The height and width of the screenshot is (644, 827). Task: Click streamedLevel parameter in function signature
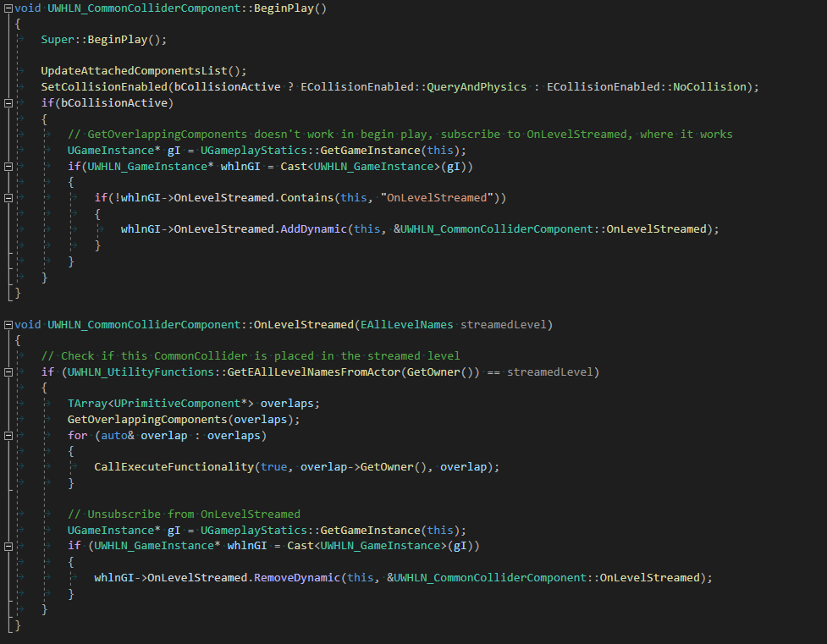pyautogui.click(x=503, y=324)
